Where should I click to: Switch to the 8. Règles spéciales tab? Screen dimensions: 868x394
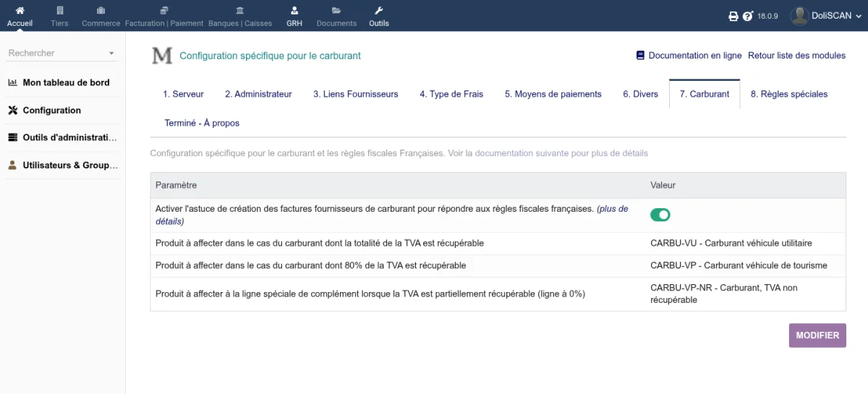tap(789, 94)
